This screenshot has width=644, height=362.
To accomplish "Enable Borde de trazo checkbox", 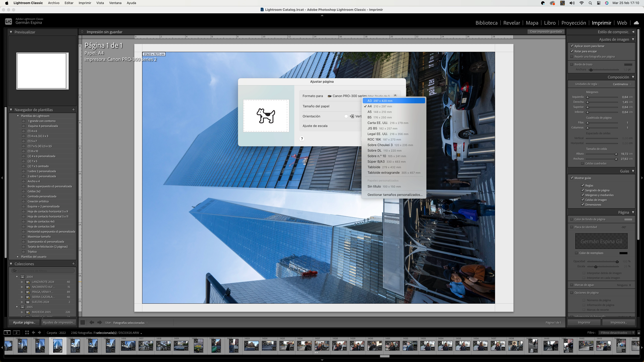I will tap(572, 64).
